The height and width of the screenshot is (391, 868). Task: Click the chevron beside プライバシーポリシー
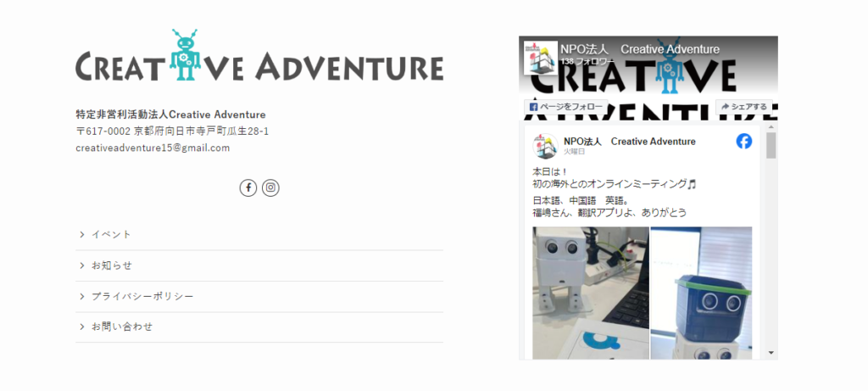click(x=82, y=297)
